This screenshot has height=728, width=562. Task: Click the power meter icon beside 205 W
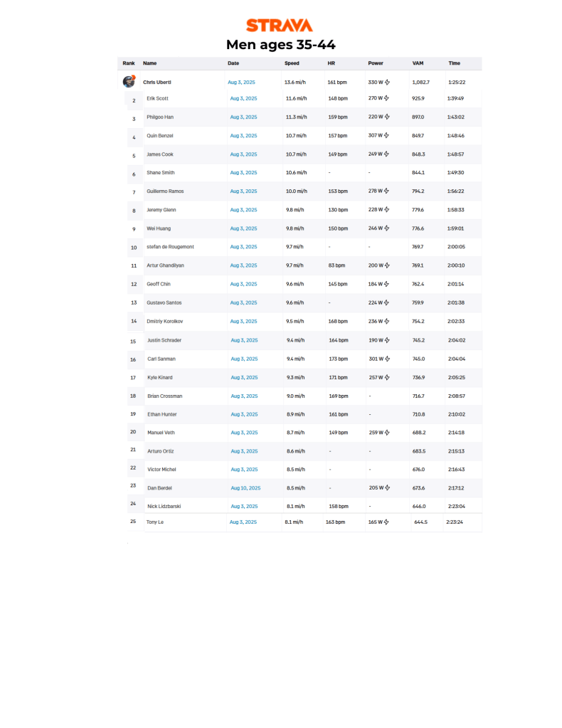click(387, 487)
